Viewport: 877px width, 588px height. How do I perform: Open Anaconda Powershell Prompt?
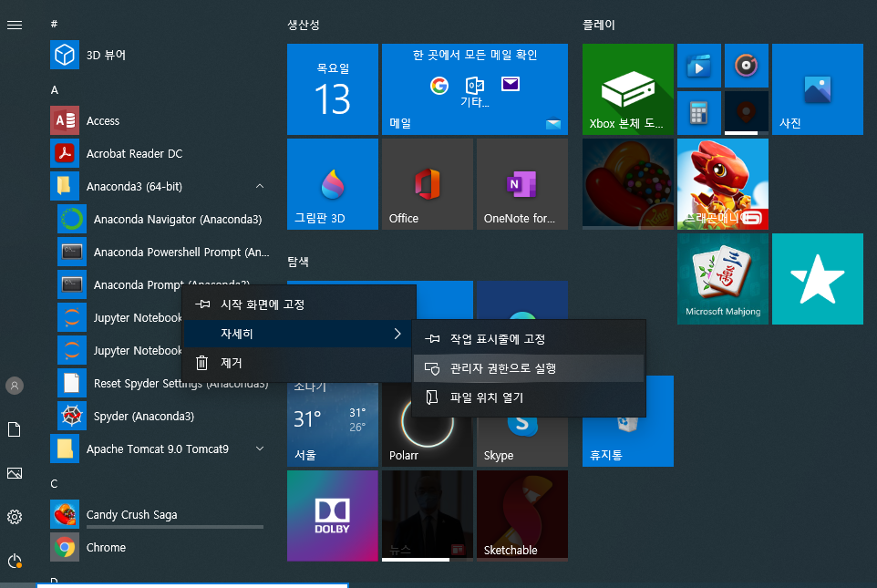tap(163, 252)
